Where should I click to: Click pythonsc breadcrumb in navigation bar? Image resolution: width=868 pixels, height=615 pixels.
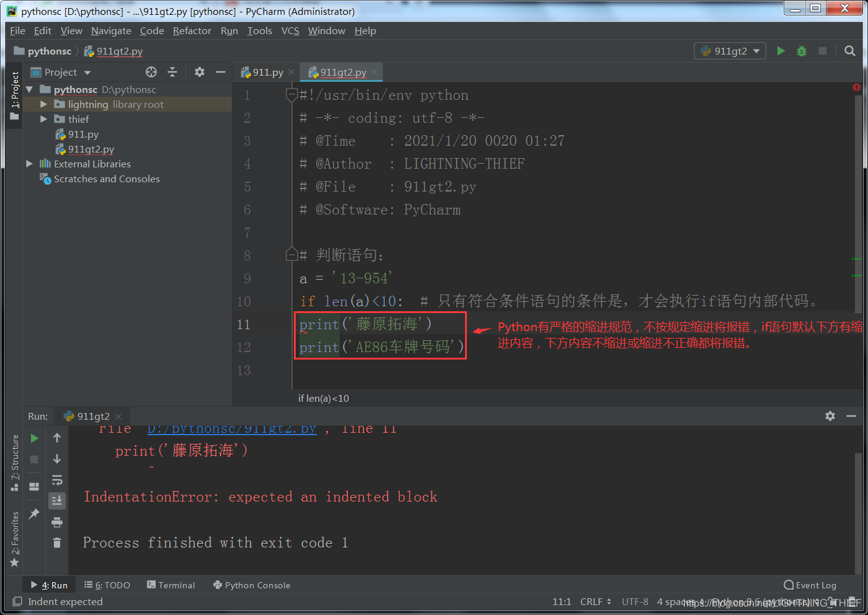(x=43, y=51)
